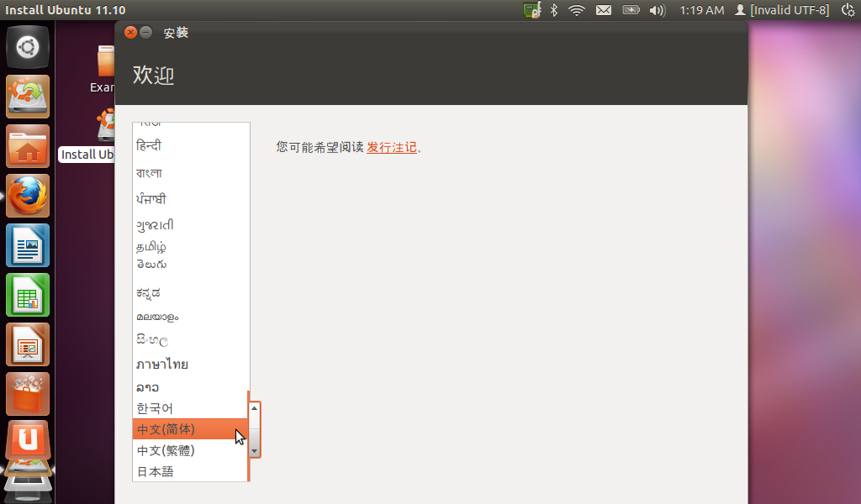Open the battery indicator menu

pos(631,10)
